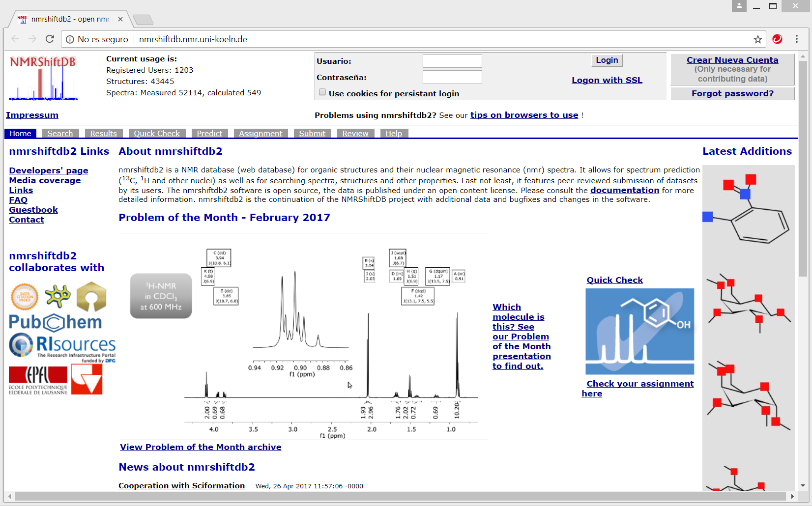Open View Problem of the Month archive
This screenshot has height=506, width=812.
[201, 447]
